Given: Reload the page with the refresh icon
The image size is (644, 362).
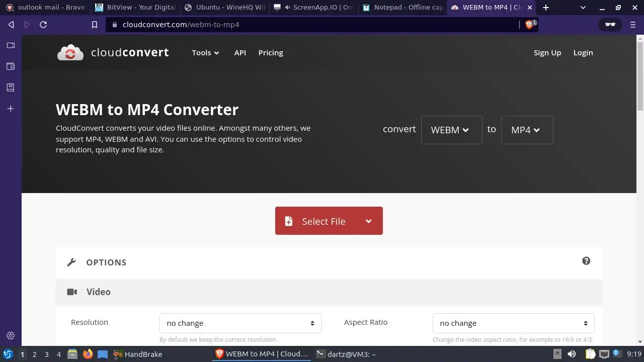Looking at the screenshot, I should (x=43, y=25).
